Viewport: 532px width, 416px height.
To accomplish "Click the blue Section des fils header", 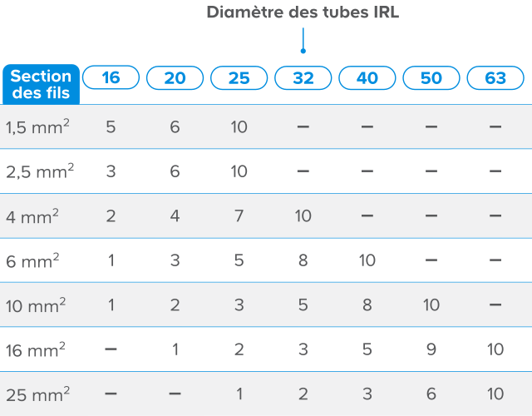I will pos(41,83).
